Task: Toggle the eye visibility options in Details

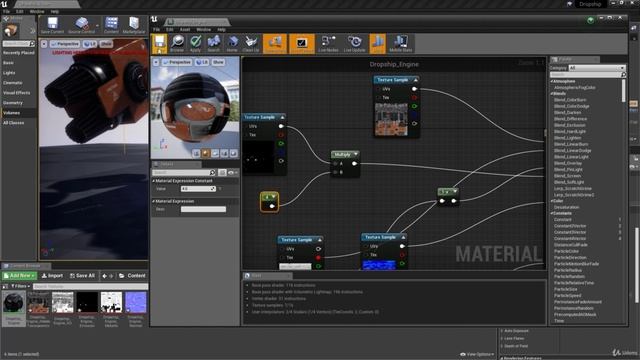Action: pyautogui.click(x=232, y=173)
